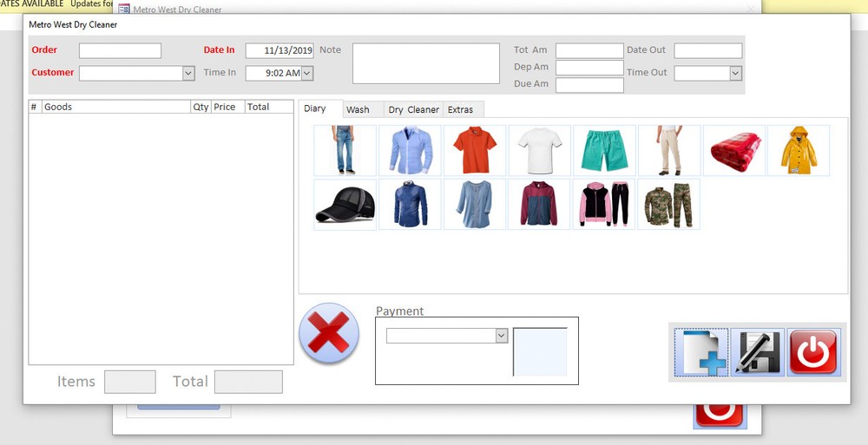
Task: Choose the yellow raincoat item
Action: (799, 150)
